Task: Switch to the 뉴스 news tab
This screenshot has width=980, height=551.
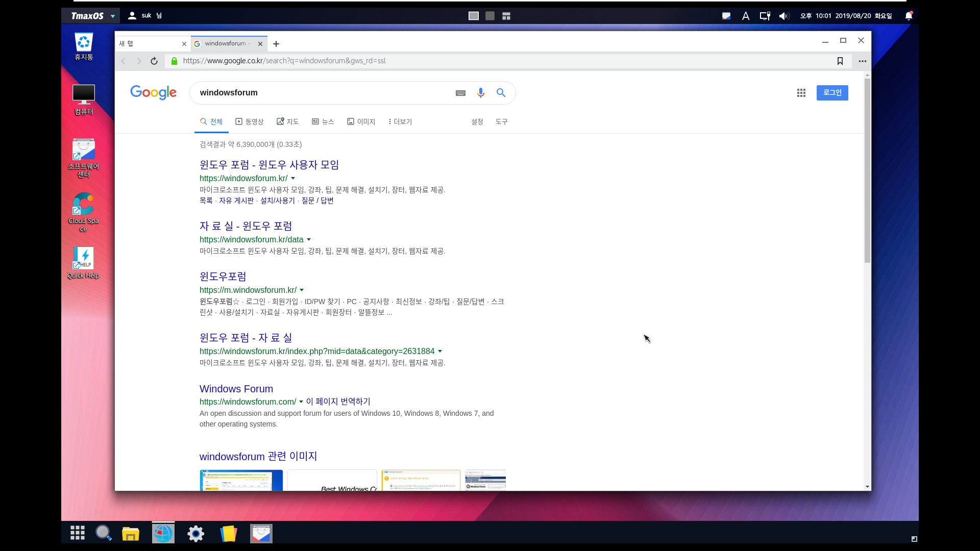Action: point(323,122)
